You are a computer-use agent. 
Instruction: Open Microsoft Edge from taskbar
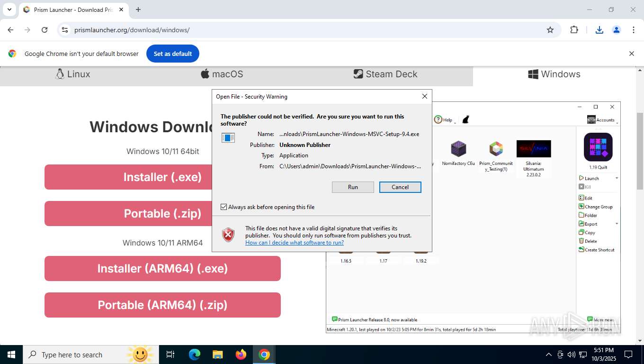pos(195,355)
